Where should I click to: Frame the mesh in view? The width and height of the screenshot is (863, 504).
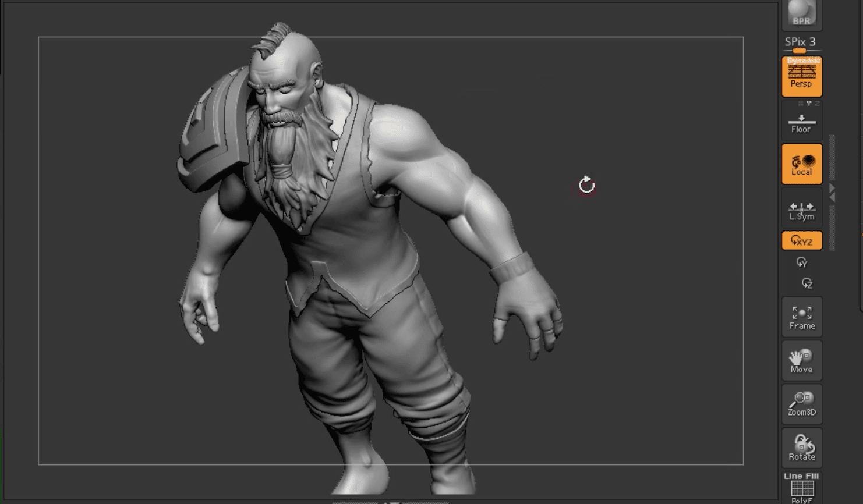coord(801,318)
